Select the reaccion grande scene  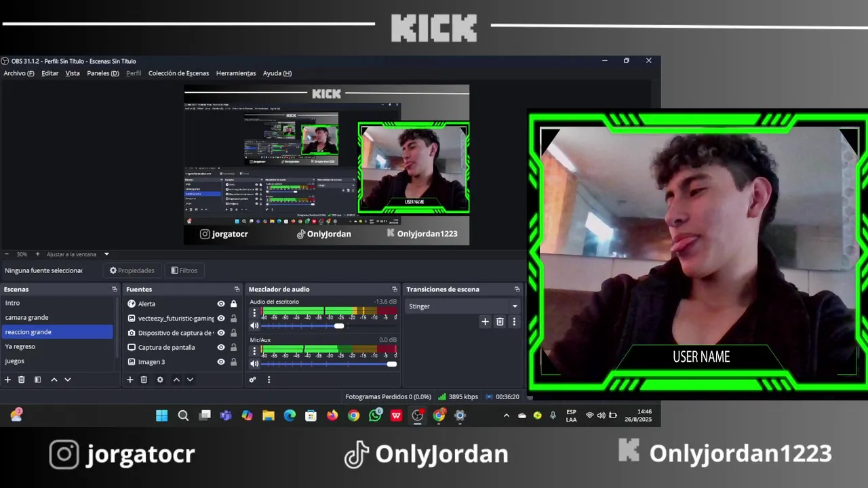pyautogui.click(x=58, y=332)
